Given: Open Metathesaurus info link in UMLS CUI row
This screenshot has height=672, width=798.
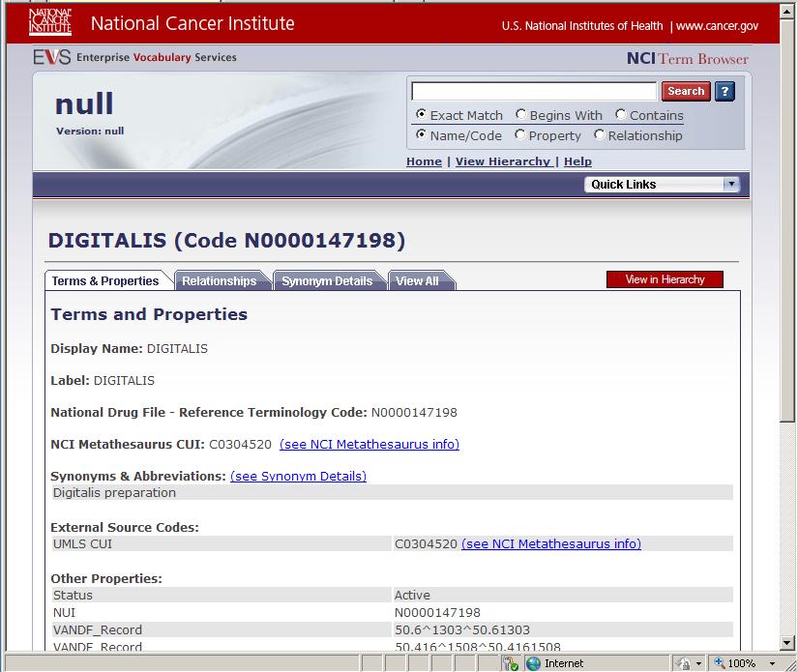Looking at the screenshot, I should coord(551,543).
